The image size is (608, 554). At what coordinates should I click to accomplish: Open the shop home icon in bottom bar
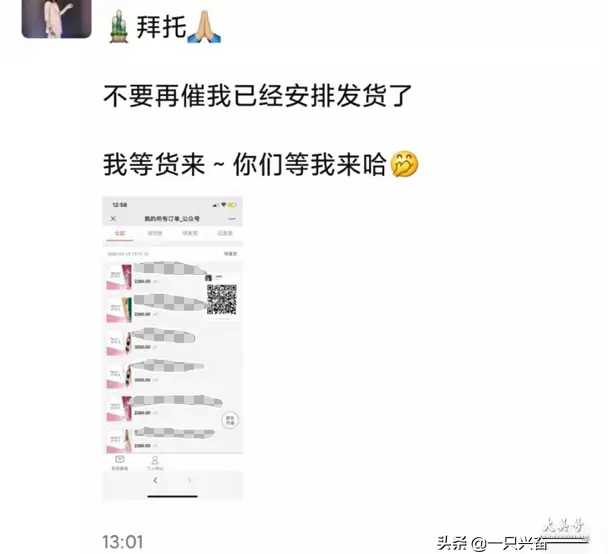120,463
